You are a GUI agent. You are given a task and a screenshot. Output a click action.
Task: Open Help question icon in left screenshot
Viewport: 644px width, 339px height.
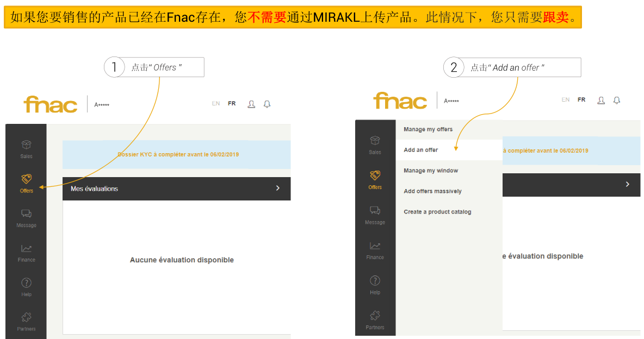(x=26, y=283)
